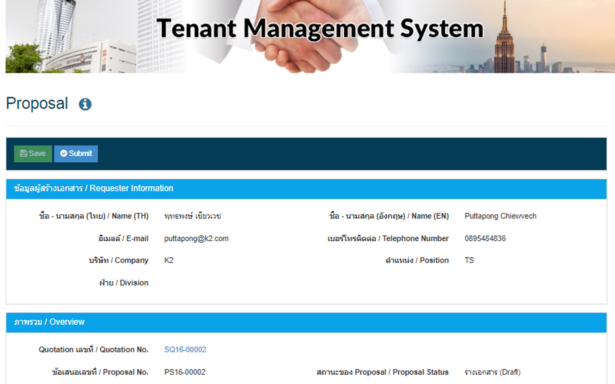This screenshot has width=615, height=384.
Task: Click the Proposal page heading
Action: point(37,104)
